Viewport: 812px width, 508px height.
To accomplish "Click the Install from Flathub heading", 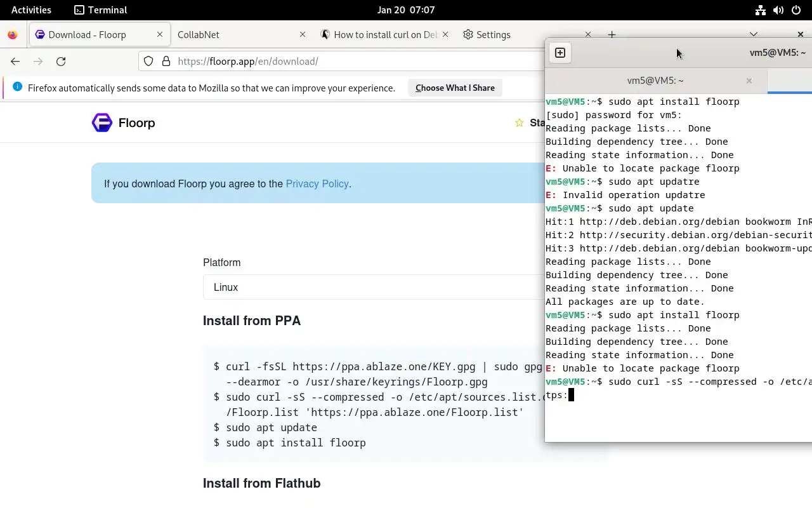I will coord(262,483).
